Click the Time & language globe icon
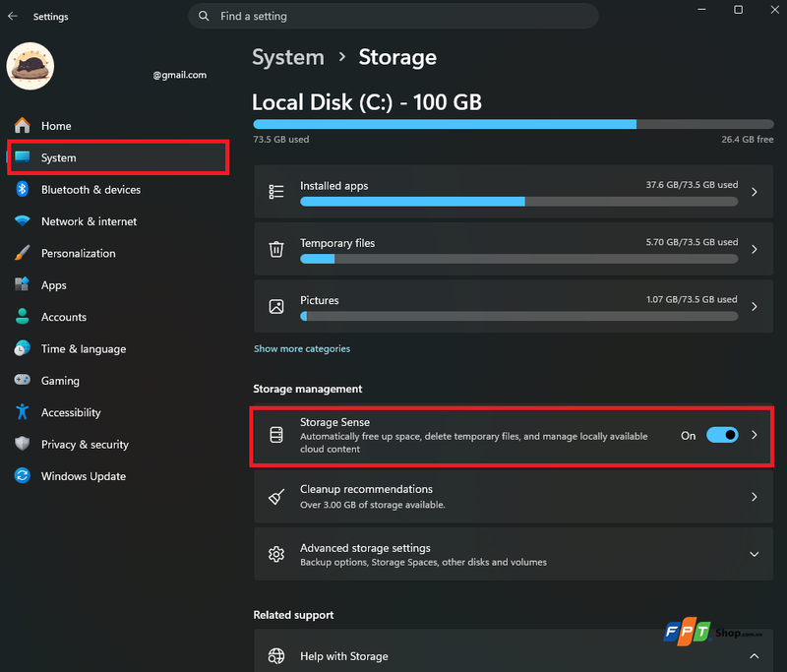787x672 pixels. click(x=22, y=348)
